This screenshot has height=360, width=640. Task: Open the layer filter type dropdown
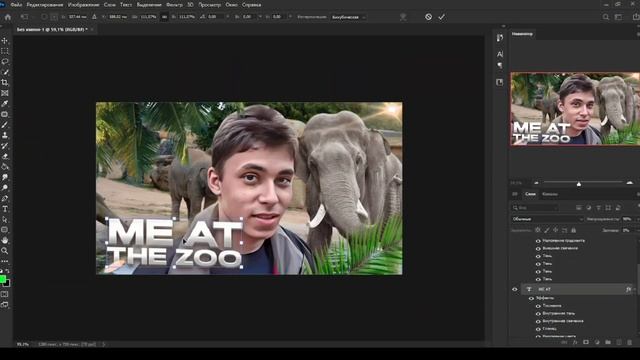(x=535, y=208)
